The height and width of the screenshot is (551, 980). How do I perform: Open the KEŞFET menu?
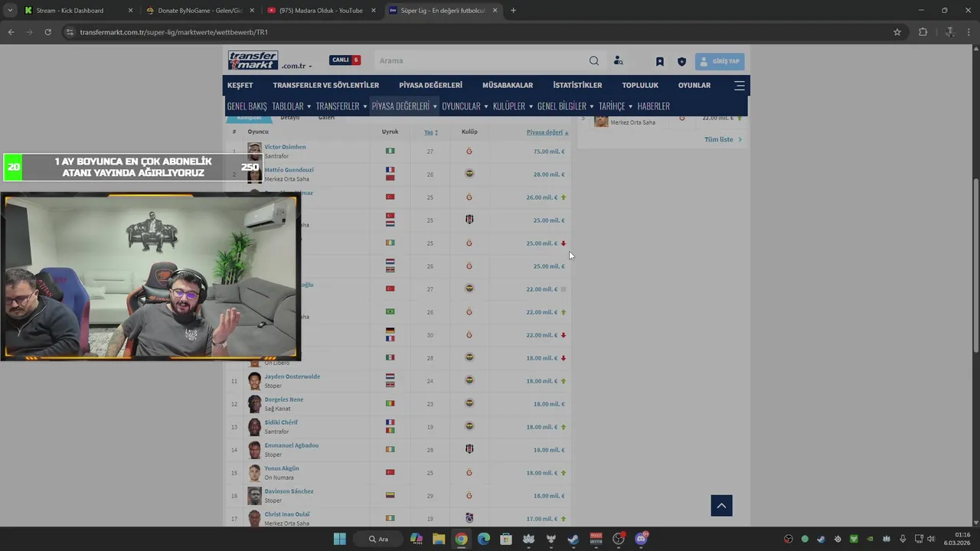(240, 85)
